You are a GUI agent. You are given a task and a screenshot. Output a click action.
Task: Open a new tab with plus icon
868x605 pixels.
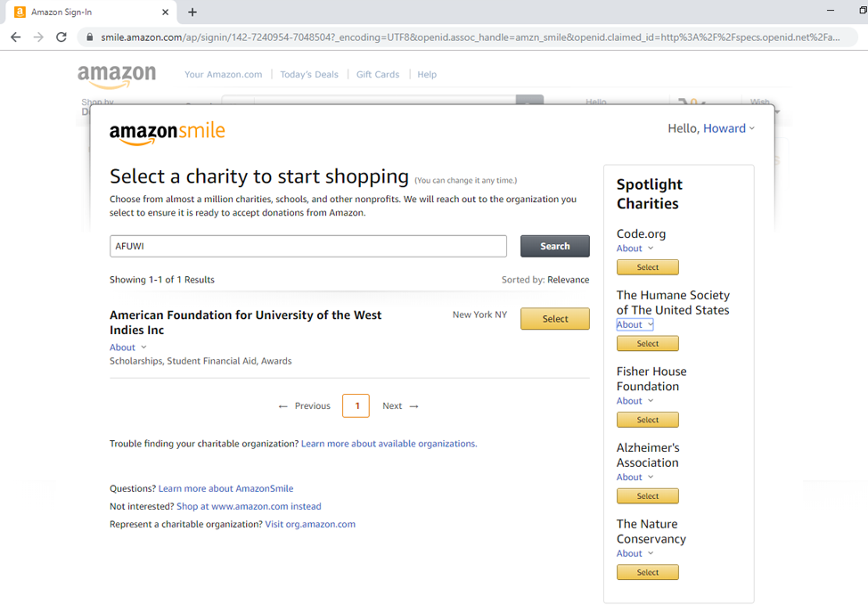[x=192, y=12]
